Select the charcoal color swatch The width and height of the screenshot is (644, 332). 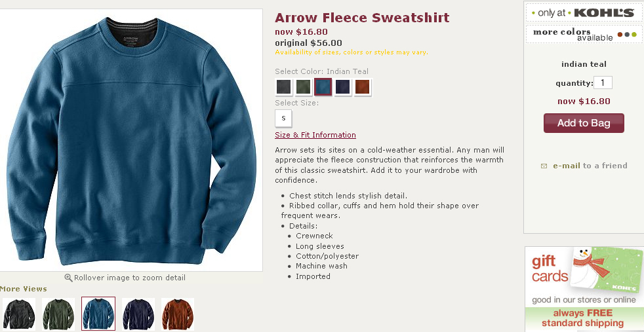pos(283,87)
